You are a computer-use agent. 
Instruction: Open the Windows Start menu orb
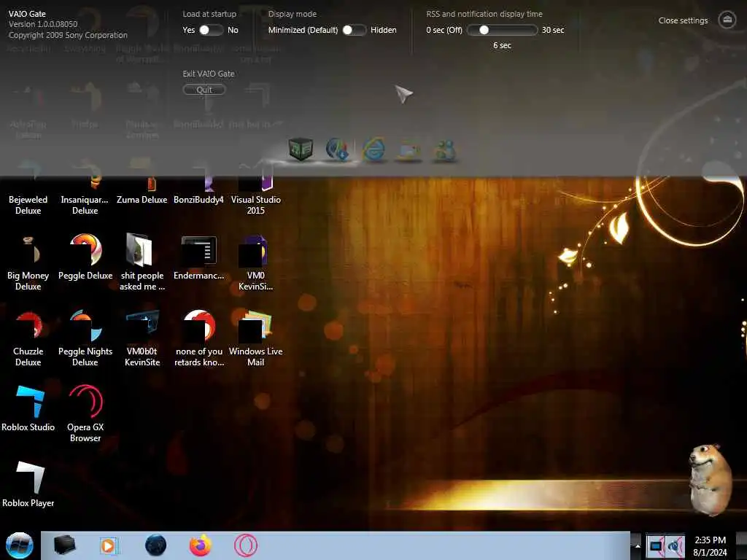tap(20, 545)
